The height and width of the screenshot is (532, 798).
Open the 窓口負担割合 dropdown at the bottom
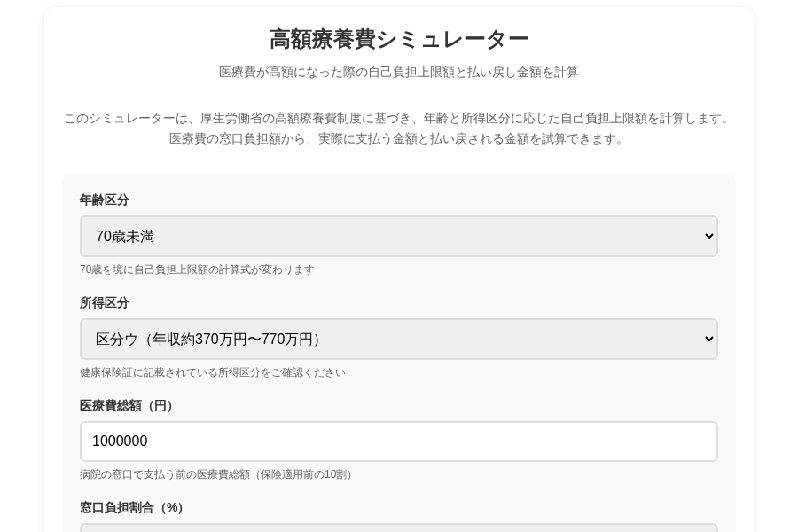[x=398, y=528]
